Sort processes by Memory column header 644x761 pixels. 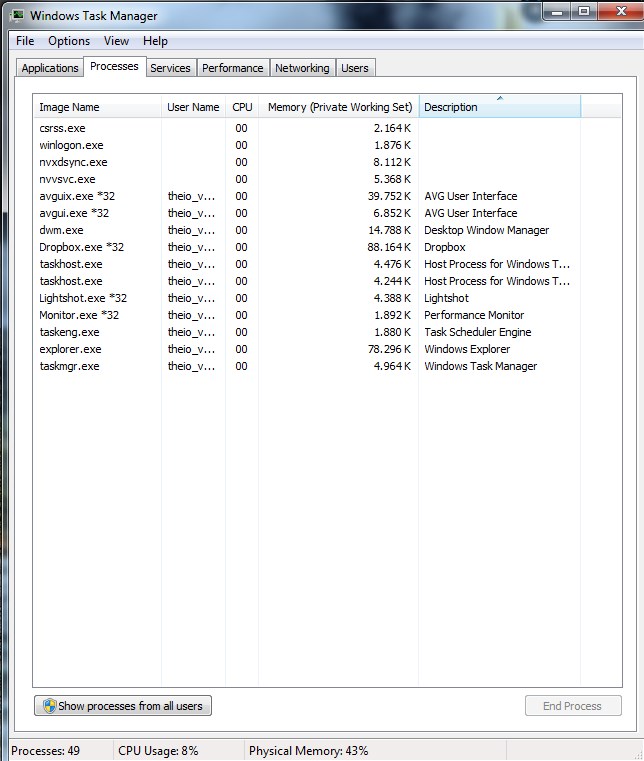[339, 107]
